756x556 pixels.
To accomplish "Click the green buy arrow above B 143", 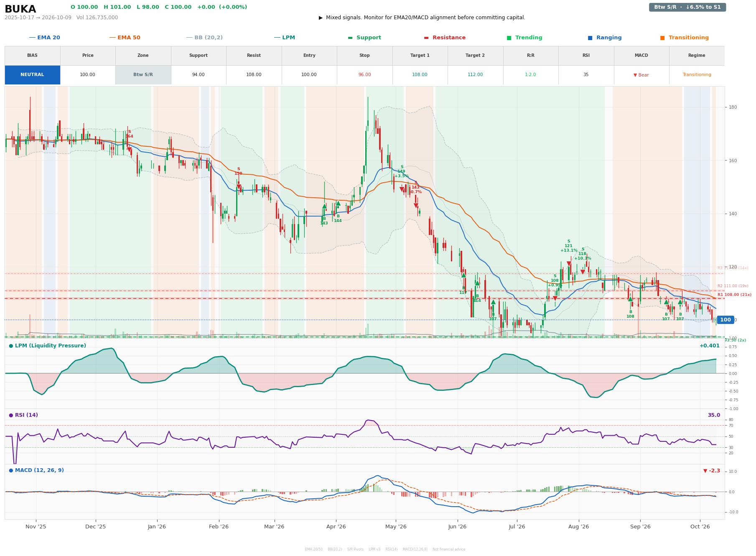I will point(324,206).
